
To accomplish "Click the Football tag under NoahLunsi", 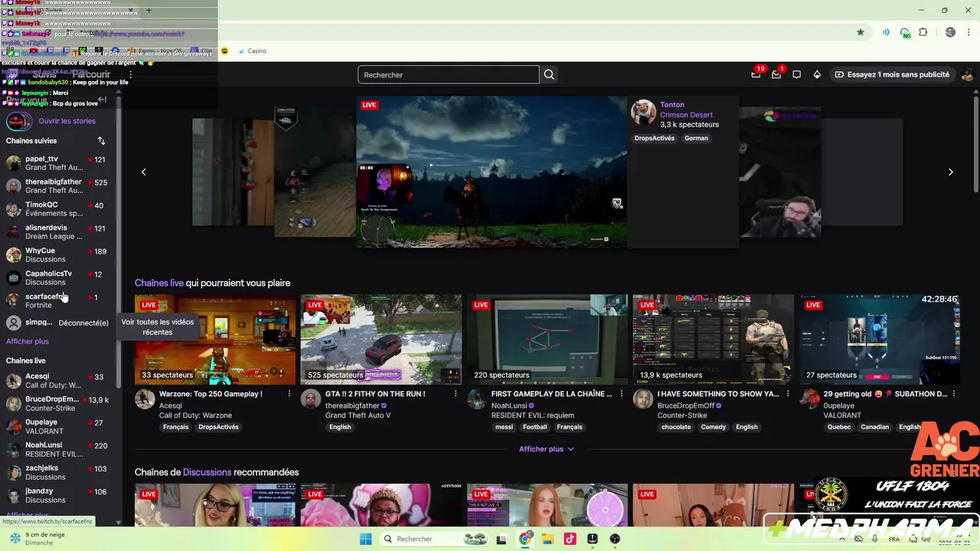I will (x=535, y=427).
